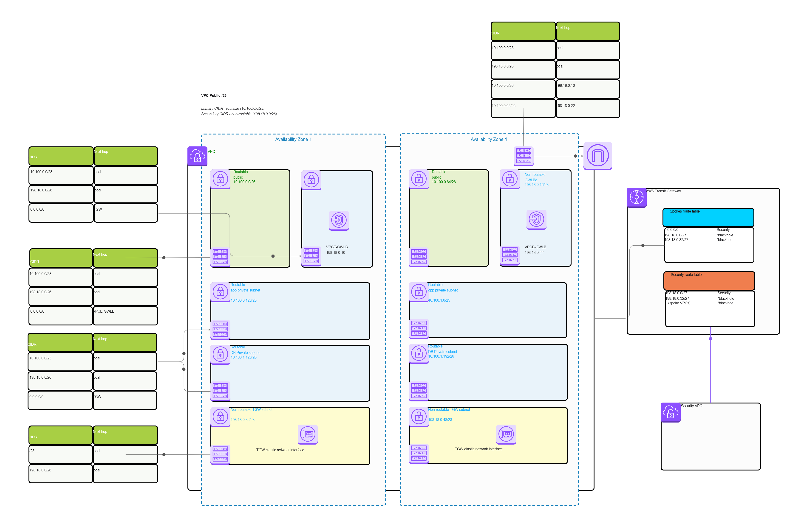Viewport: 804px width, 532px height.
Task: Click the IGW next hop cell
Action: click(126, 213)
